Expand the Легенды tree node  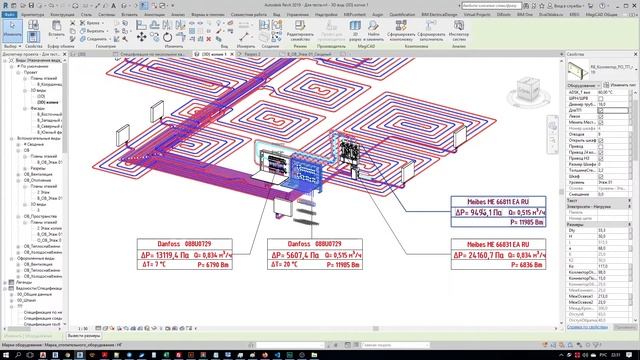click(5, 282)
